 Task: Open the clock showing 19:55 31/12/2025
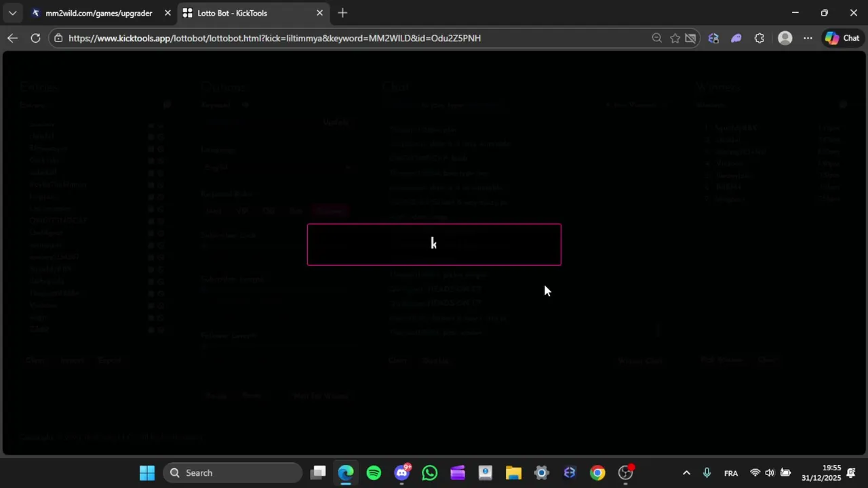point(821,473)
